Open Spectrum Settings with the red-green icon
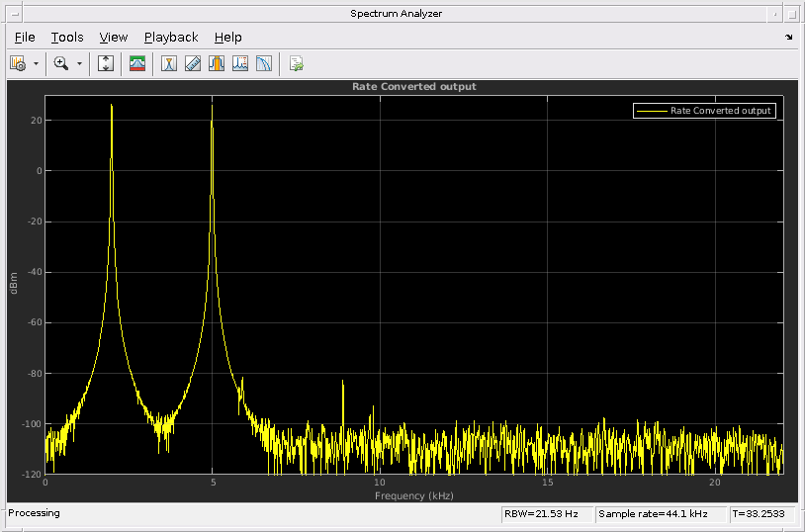This screenshot has width=805, height=532. pyautogui.click(x=137, y=63)
